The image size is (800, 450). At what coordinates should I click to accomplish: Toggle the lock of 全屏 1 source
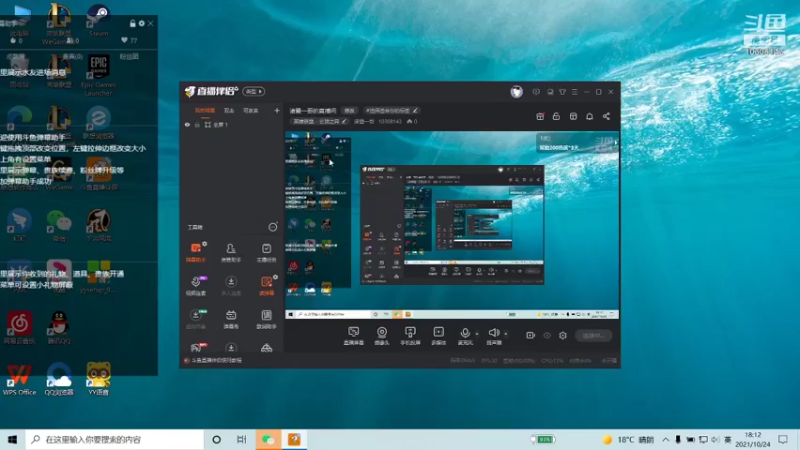(x=197, y=124)
